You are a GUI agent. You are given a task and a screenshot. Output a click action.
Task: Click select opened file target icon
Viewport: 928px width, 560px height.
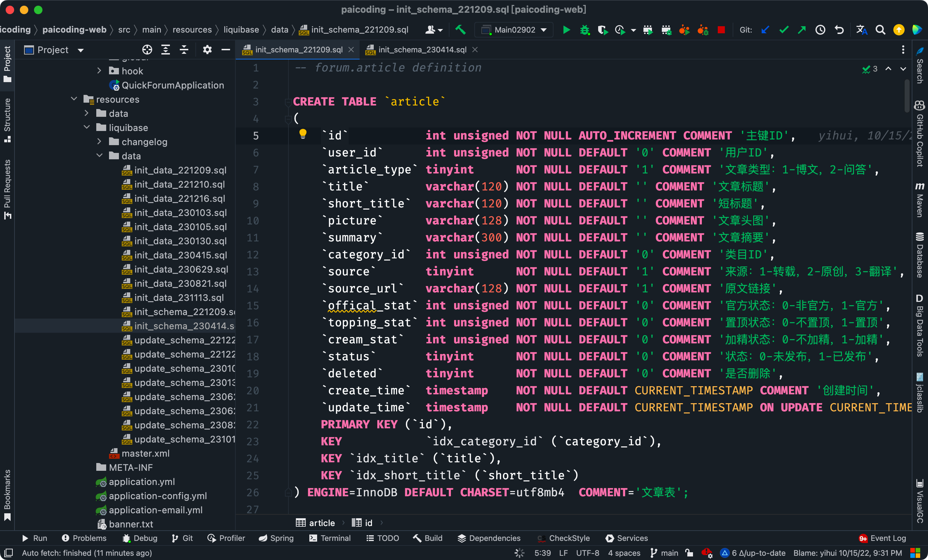147,50
